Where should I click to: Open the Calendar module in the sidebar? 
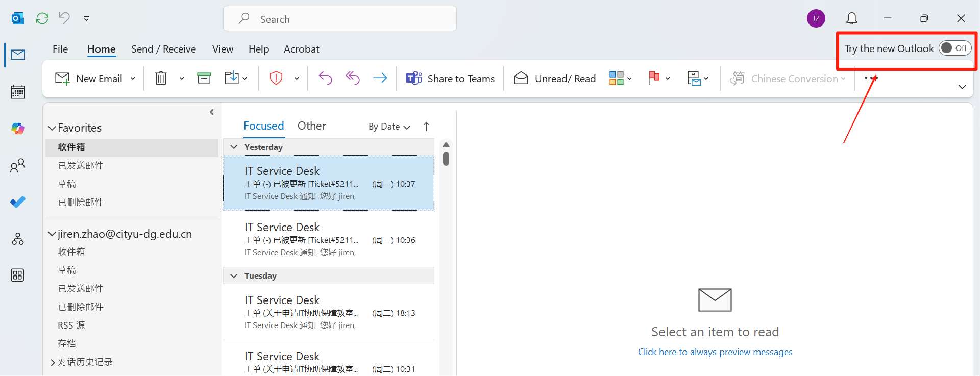click(x=18, y=92)
